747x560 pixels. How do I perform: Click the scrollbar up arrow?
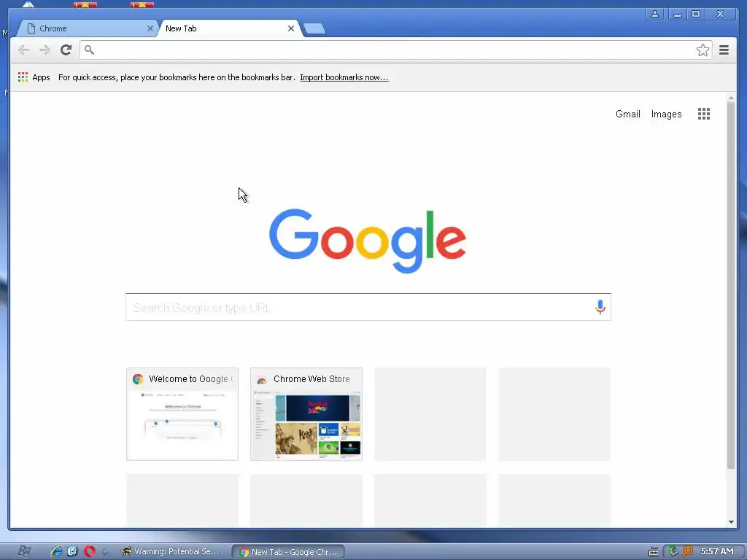731,98
